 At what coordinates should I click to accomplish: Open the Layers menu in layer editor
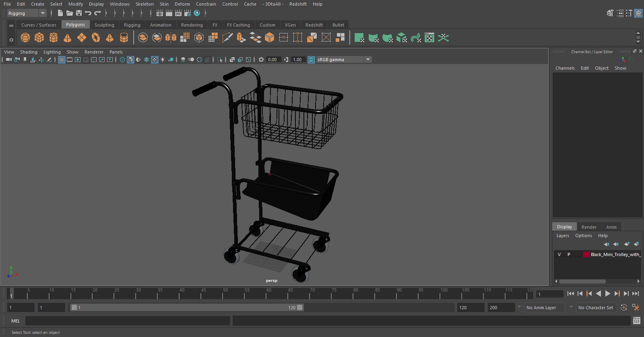563,236
